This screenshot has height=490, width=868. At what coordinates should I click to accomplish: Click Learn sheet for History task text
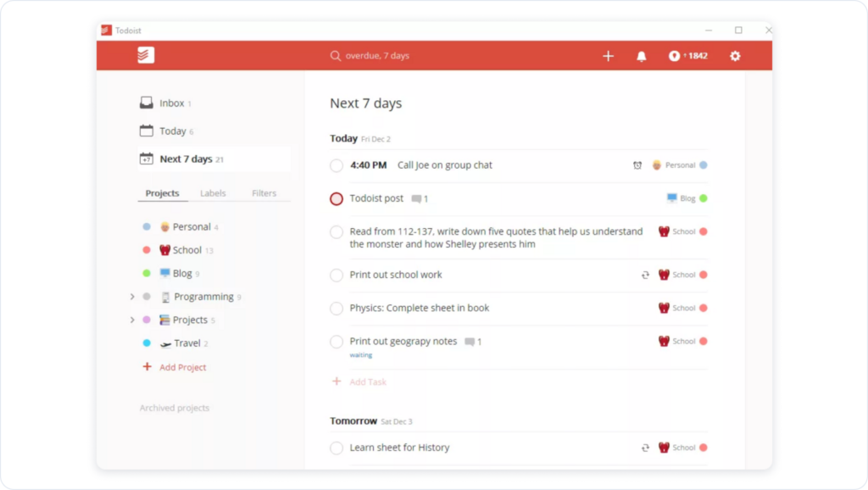[x=400, y=448]
